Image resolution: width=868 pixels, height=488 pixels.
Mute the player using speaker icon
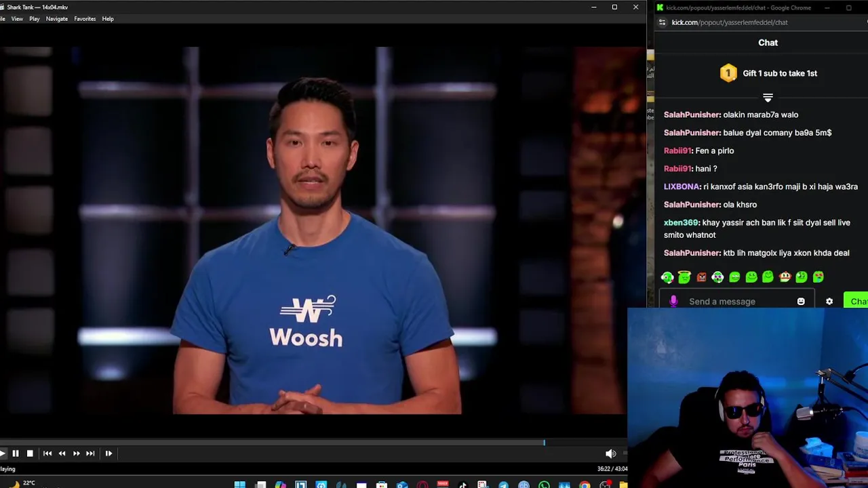point(610,453)
